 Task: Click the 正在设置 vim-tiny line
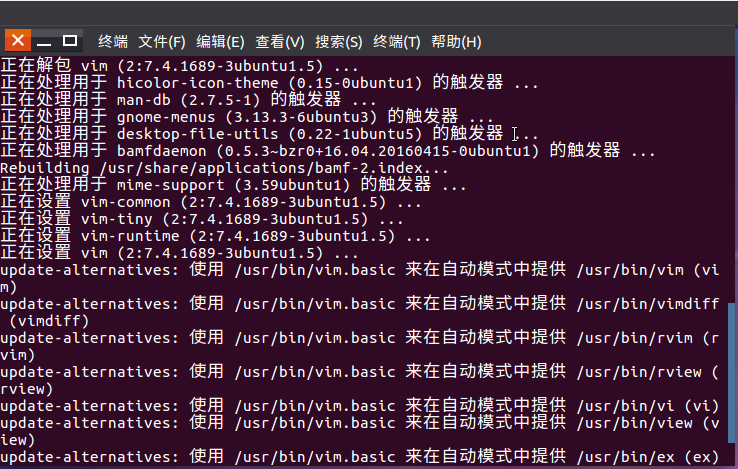point(202,219)
